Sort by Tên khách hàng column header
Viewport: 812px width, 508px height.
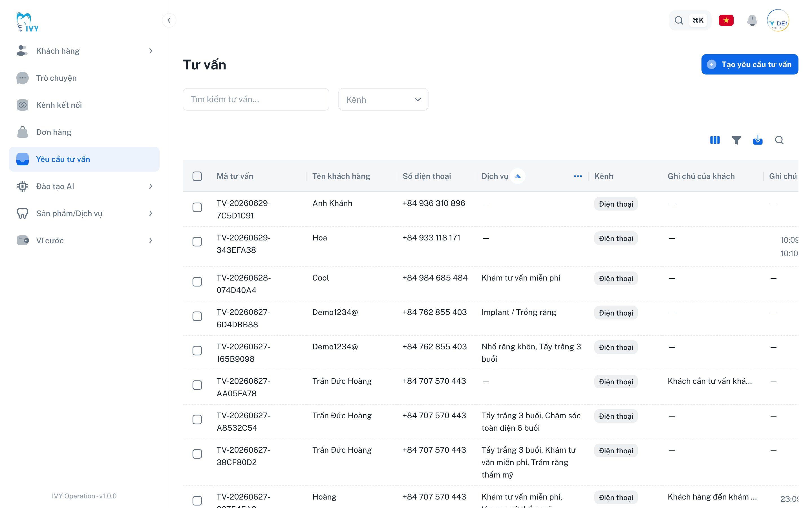pyautogui.click(x=341, y=176)
